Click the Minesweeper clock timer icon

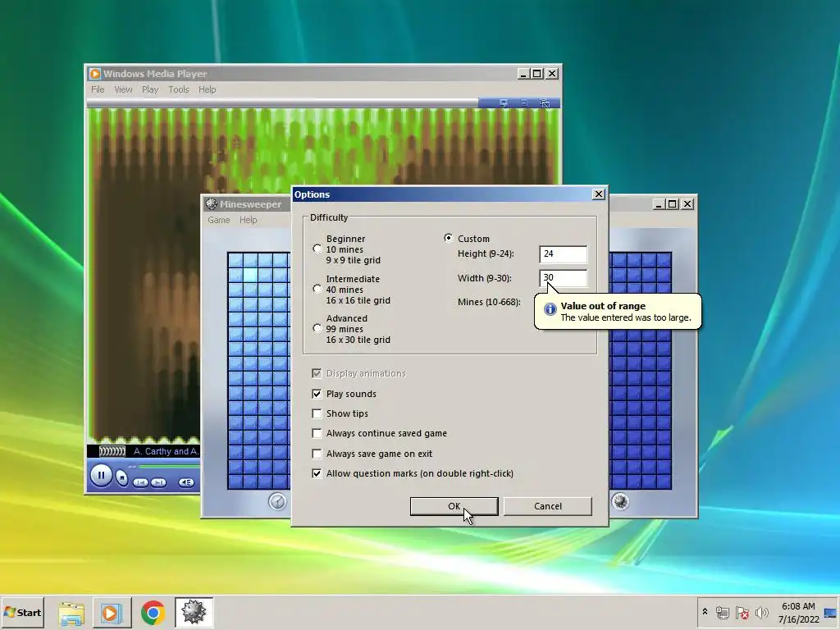tap(277, 501)
